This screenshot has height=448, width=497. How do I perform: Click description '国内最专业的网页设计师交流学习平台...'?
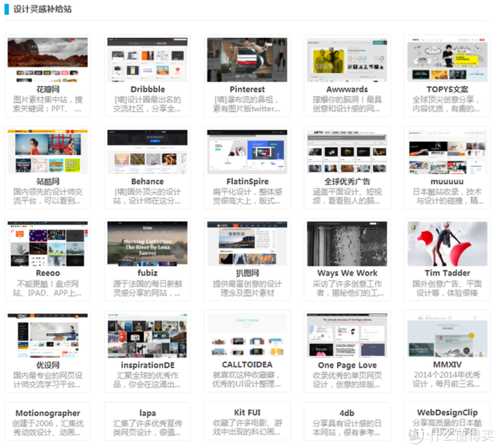pyautogui.click(x=47, y=380)
